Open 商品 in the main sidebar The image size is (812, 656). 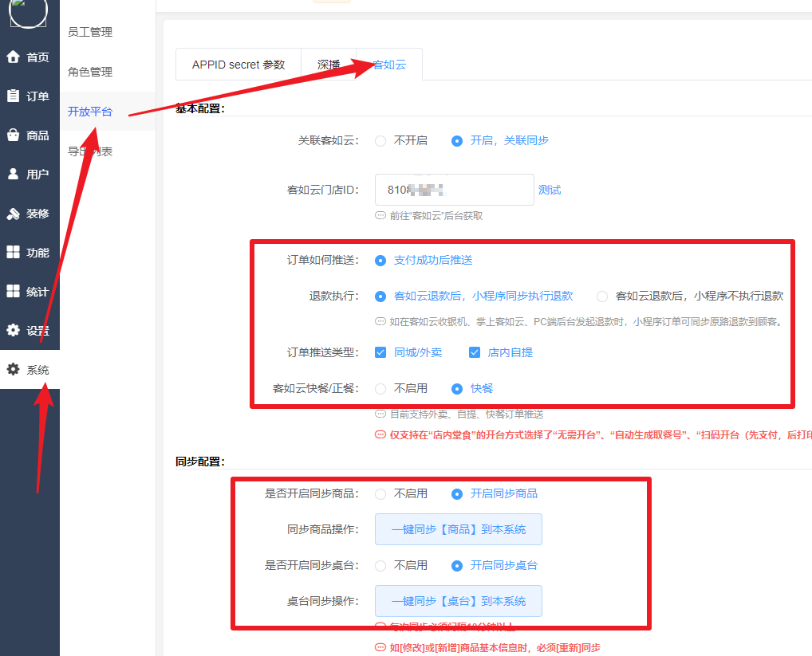pos(30,135)
